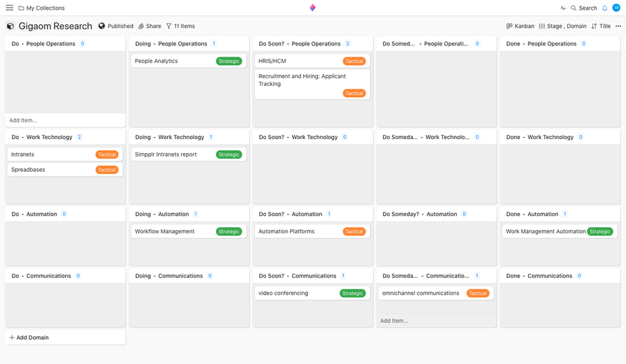Viewport: 626px width, 364px height.
Task: Click the Gigaom Research collection cube icon
Action: [10, 26]
